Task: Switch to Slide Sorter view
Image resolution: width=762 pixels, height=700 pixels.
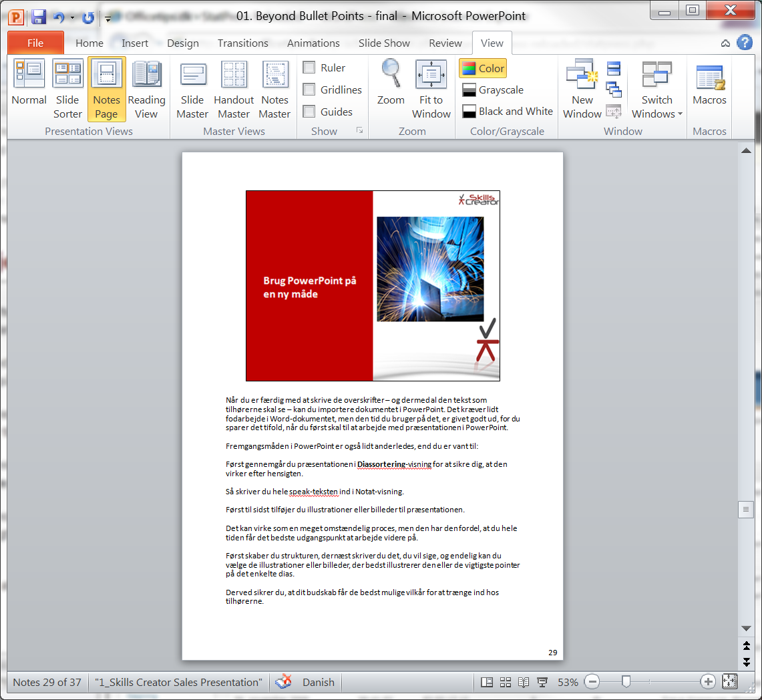Action: click(67, 89)
